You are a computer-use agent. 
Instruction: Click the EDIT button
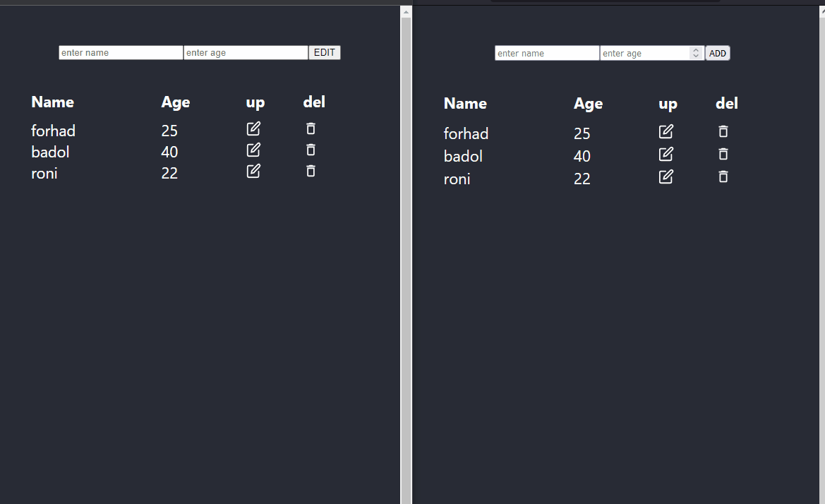(324, 52)
